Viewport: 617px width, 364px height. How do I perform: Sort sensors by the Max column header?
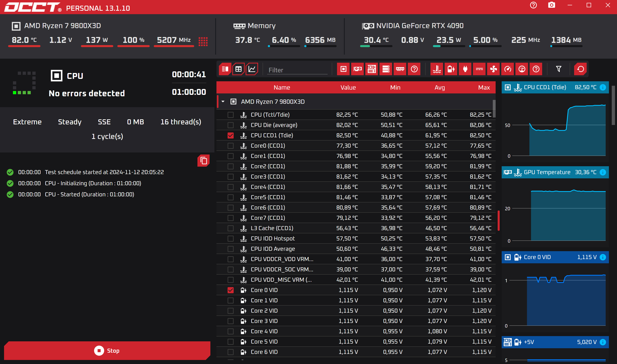(x=484, y=88)
